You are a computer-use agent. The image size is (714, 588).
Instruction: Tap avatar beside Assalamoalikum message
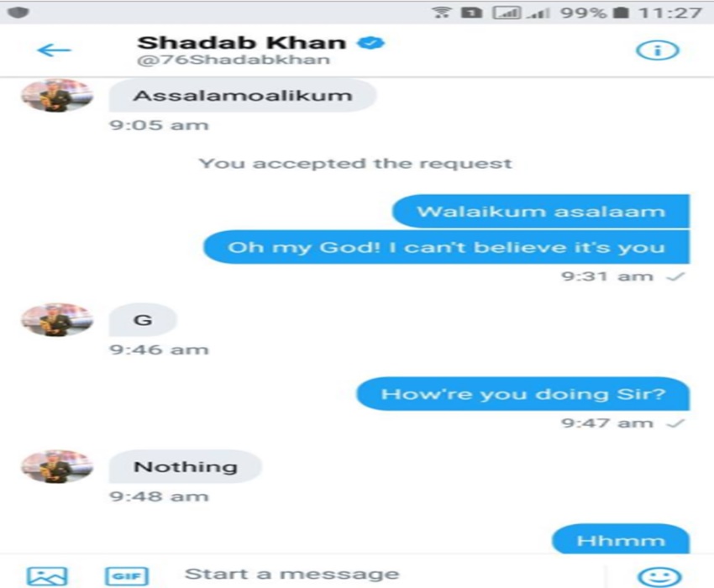(x=57, y=95)
